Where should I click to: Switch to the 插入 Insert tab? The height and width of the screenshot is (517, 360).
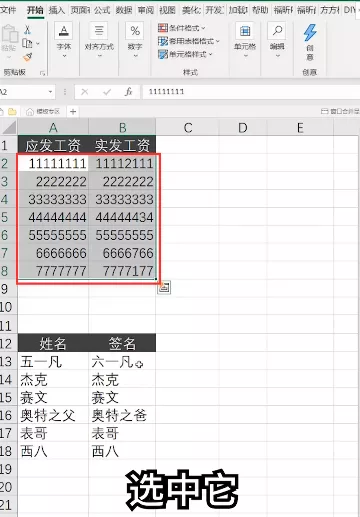pyautogui.click(x=56, y=10)
